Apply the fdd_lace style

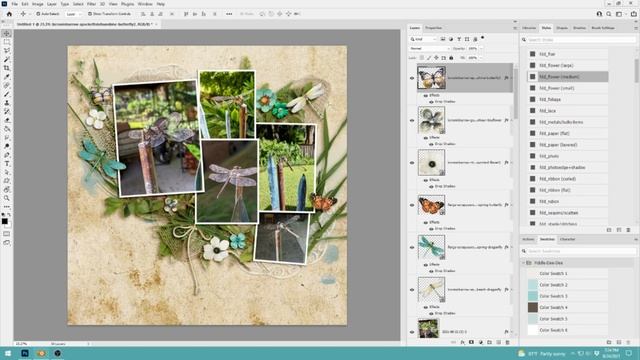point(568,111)
